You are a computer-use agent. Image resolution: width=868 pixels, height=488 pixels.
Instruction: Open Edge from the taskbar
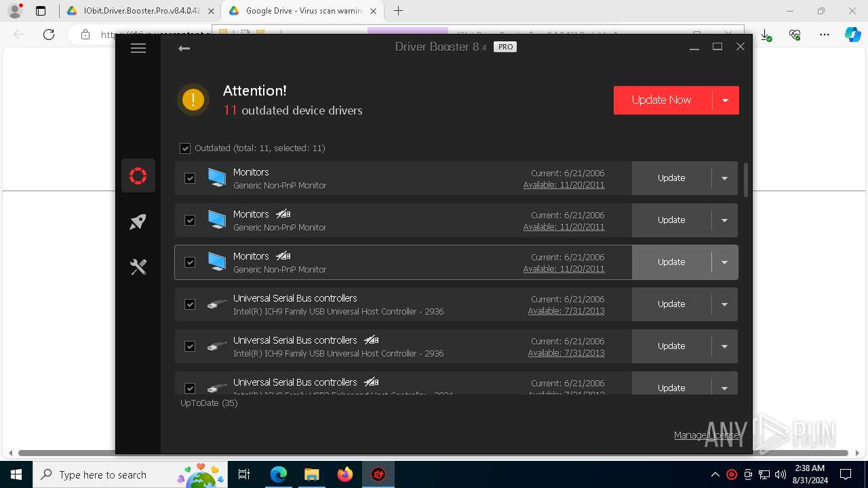279,474
